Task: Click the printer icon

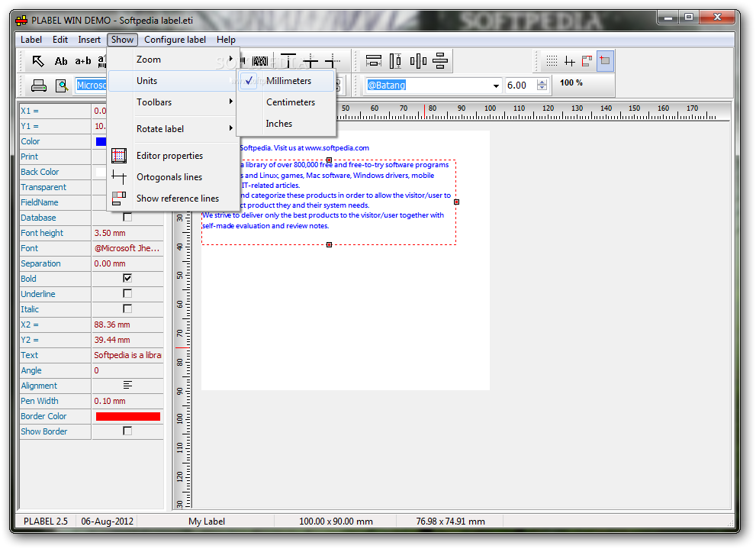Action: tap(39, 86)
